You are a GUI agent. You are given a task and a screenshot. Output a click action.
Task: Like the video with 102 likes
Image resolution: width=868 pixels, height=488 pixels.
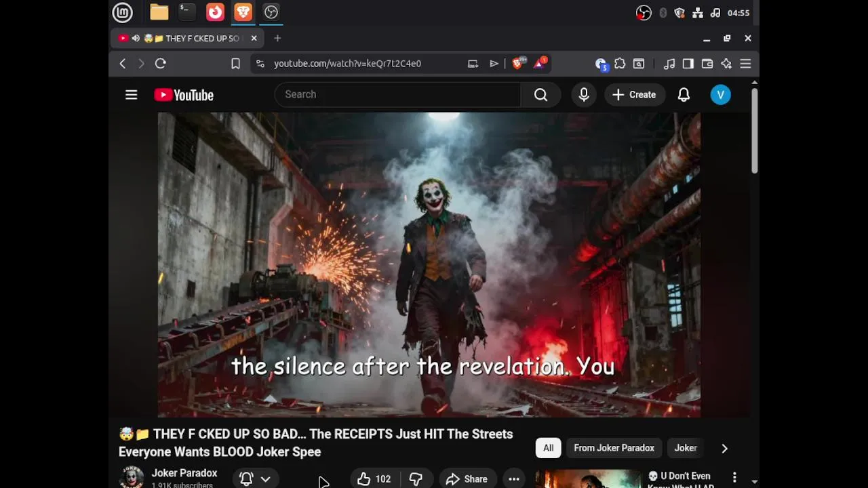pos(374,479)
